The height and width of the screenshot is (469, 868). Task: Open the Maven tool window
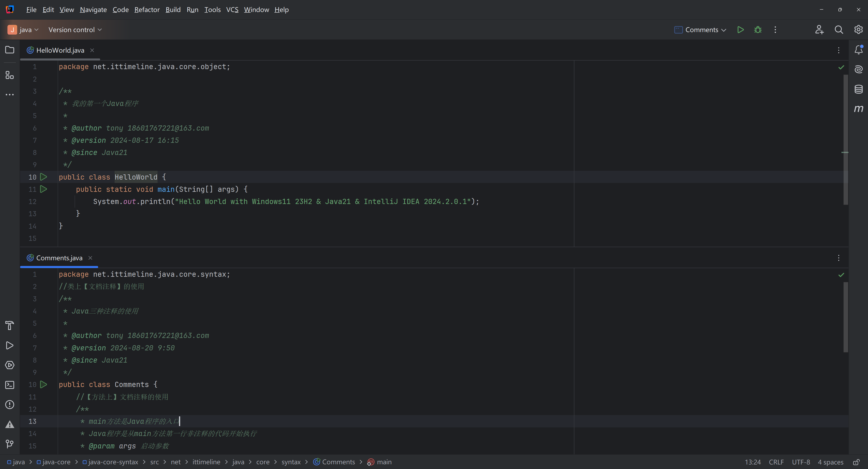coord(858,109)
